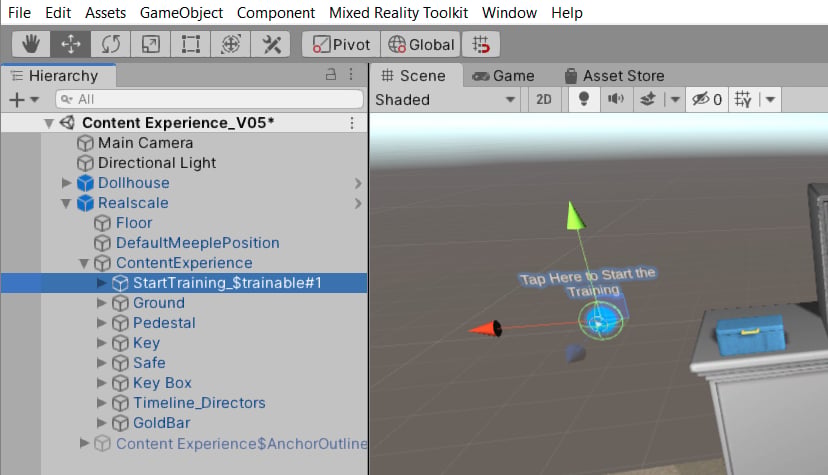Toggle scene effects (skybox, fog)
828x475 pixels.
click(648, 99)
